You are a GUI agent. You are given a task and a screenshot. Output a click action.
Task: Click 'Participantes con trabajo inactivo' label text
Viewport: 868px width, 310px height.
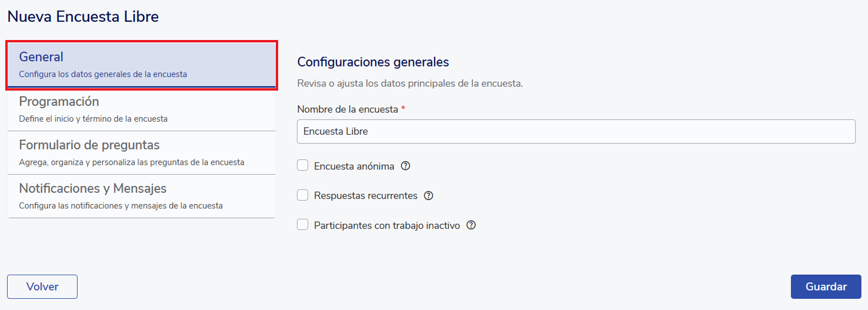click(387, 225)
